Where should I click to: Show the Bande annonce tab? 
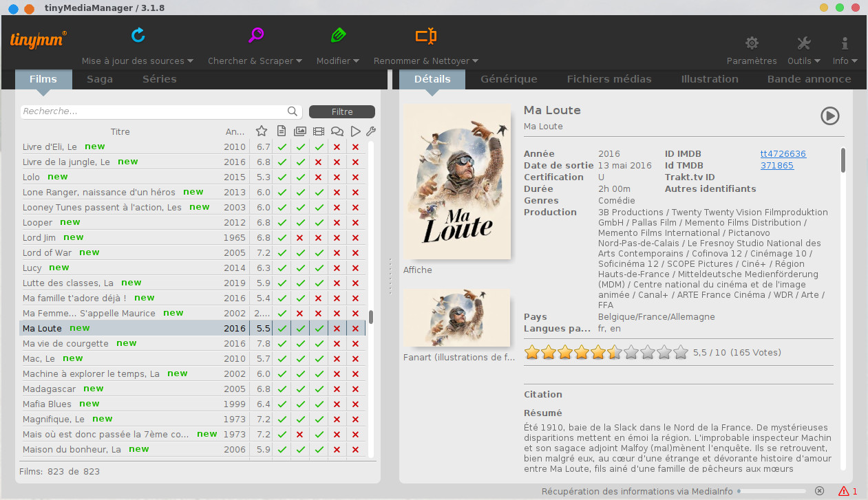pyautogui.click(x=809, y=79)
